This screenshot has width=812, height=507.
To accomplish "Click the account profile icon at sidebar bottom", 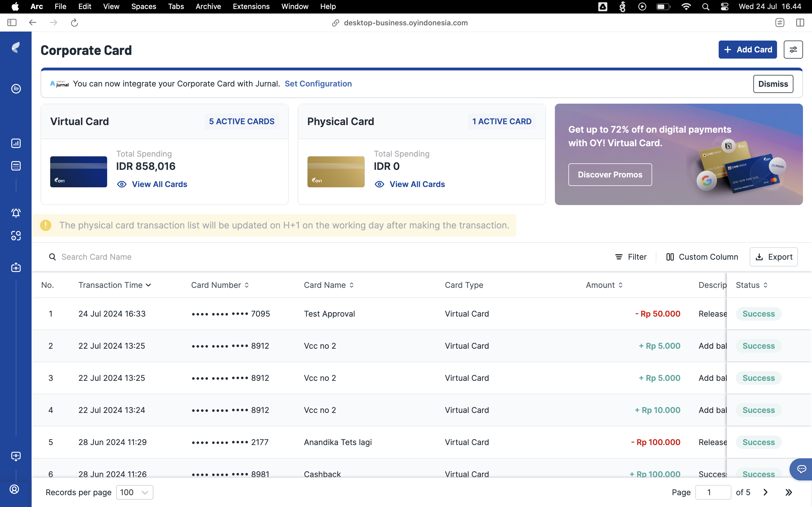I will pyautogui.click(x=14, y=489).
